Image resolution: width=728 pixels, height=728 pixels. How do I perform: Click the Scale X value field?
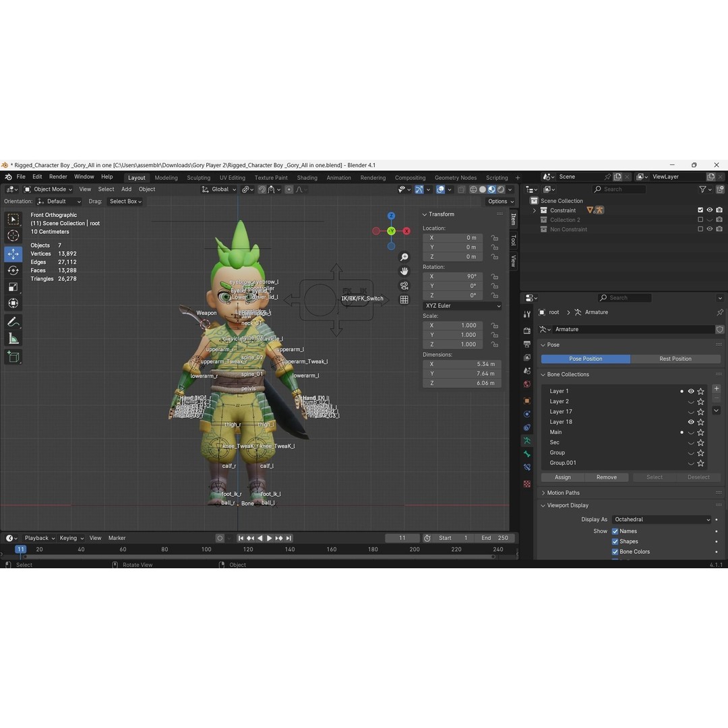point(454,326)
